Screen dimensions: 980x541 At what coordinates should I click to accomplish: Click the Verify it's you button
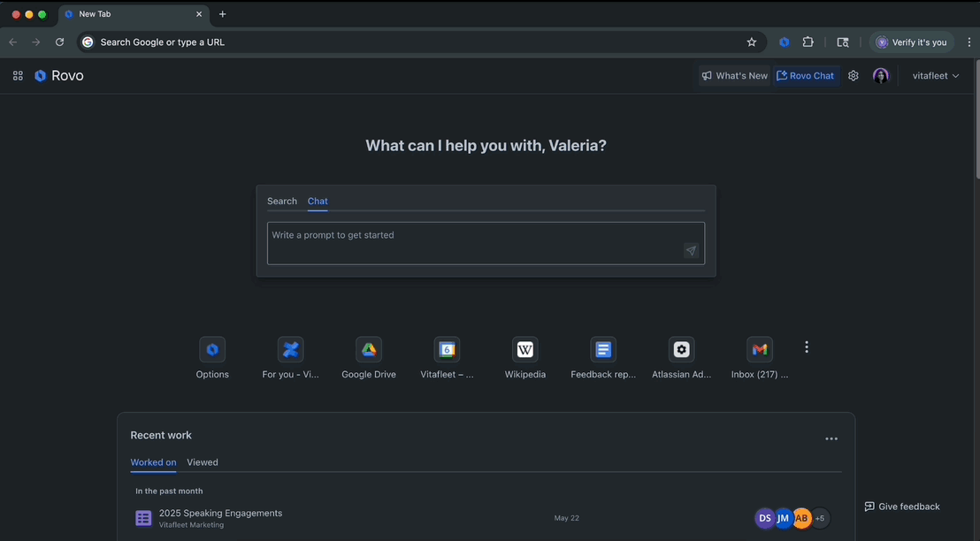coord(911,42)
